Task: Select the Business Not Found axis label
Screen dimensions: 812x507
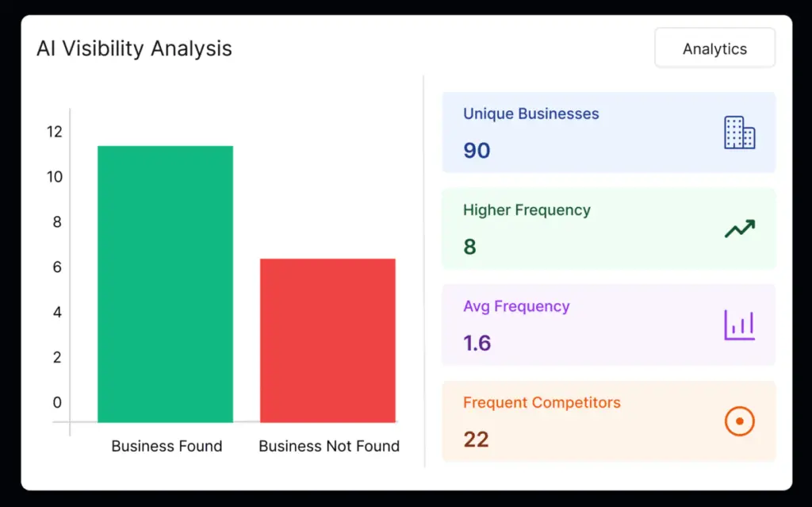Action: 327,446
